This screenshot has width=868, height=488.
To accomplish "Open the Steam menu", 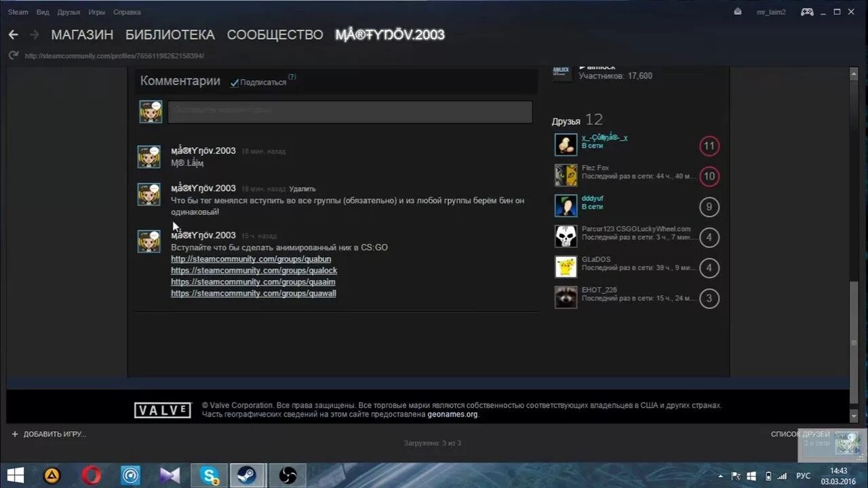I will click(x=18, y=12).
